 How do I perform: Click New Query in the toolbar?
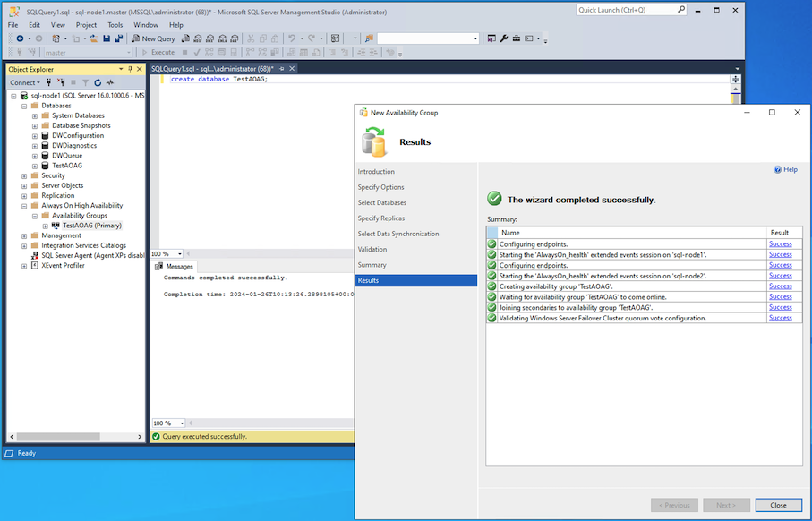(153, 38)
